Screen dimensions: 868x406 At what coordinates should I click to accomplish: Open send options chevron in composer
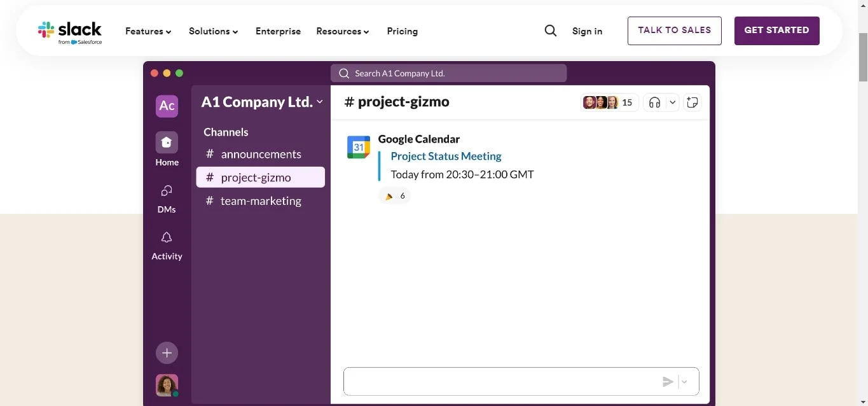684,382
